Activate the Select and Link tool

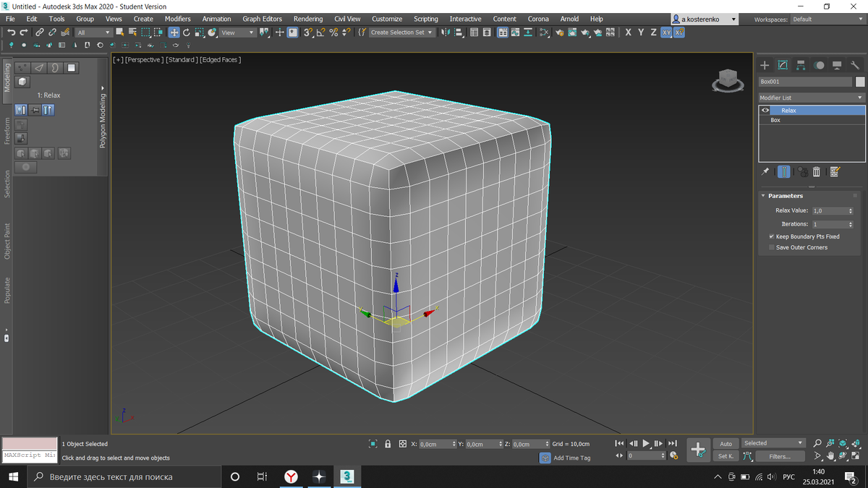point(40,33)
